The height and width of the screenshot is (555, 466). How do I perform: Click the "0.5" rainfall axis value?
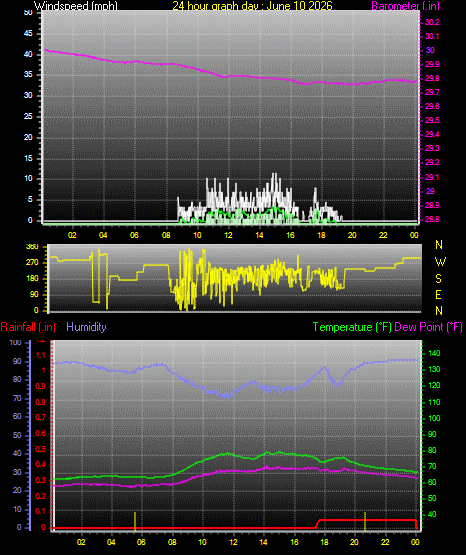click(41, 449)
